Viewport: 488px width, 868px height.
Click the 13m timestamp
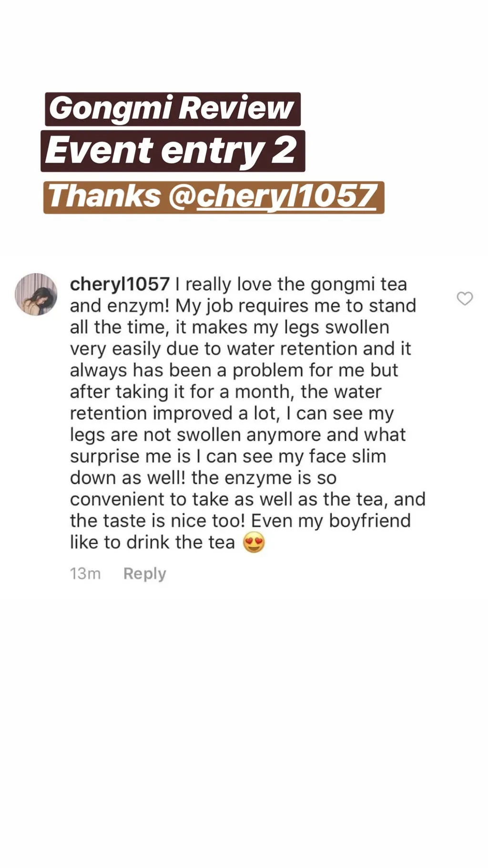[85, 573]
